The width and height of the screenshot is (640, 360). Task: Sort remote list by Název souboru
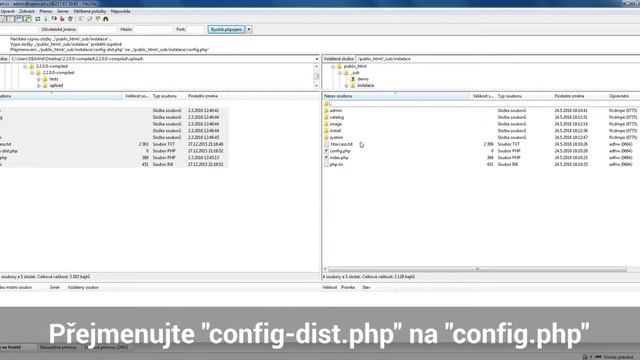coord(396,96)
